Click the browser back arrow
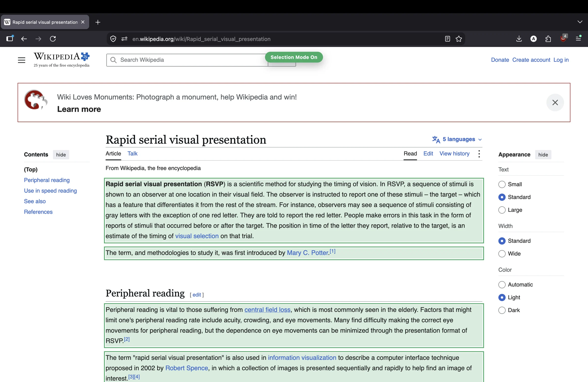The image size is (588, 382). click(x=24, y=39)
